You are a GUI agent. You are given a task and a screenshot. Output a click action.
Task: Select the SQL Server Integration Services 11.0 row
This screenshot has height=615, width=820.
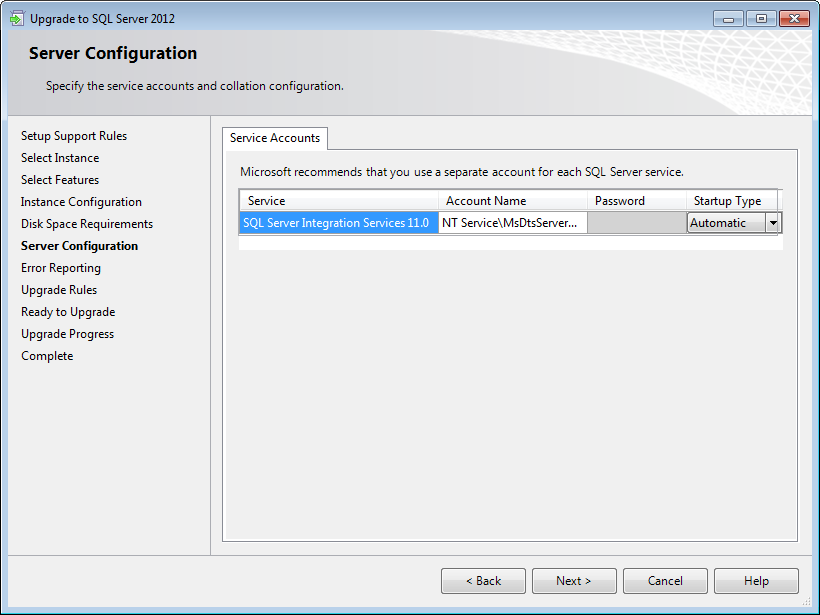tap(339, 223)
